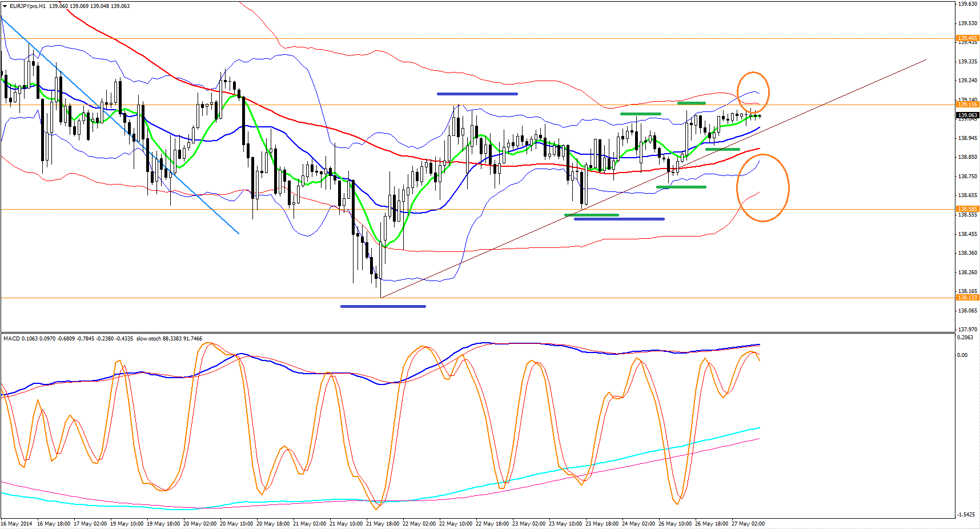Select the 138.133 orange price tag
Screen dimensions: 980x529
(967, 298)
